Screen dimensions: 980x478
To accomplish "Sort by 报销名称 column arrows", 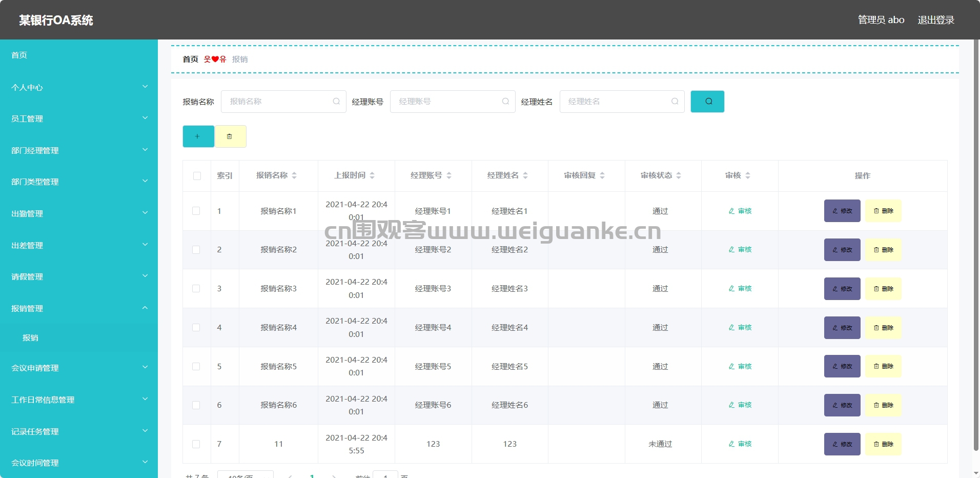I will coord(294,175).
